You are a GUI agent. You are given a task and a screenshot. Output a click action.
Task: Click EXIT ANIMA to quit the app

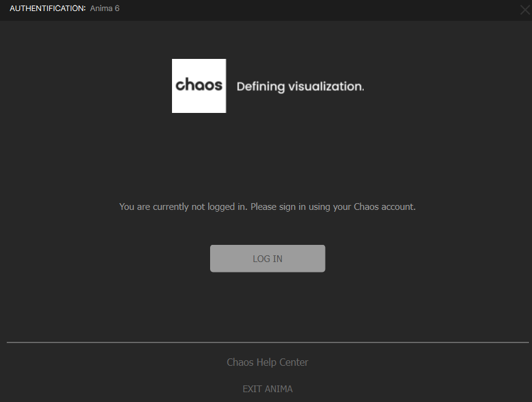click(267, 389)
